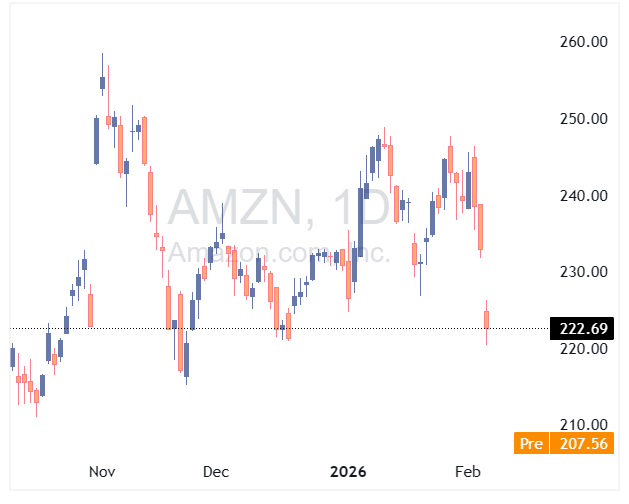Click the 260.00 price axis label

[583, 42]
